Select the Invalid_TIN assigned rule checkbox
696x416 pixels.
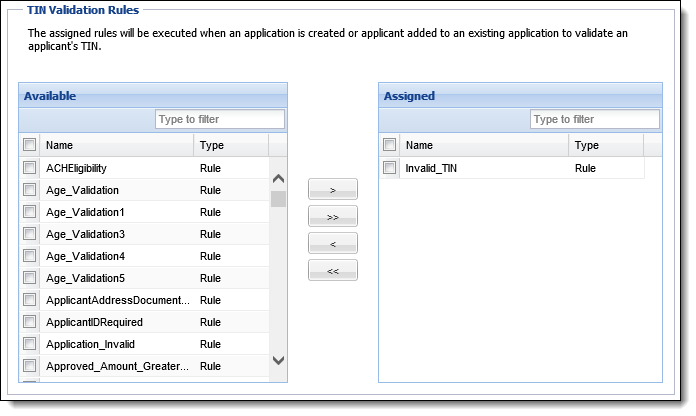(390, 168)
